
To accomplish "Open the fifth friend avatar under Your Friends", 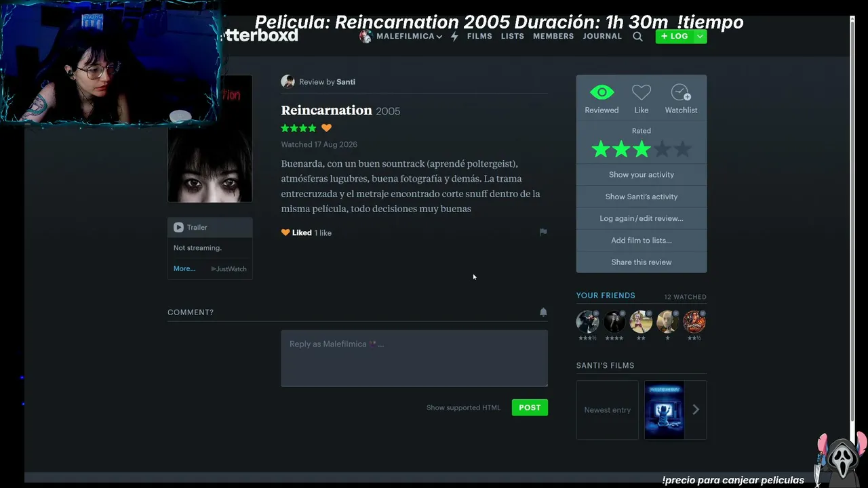I will [694, 321].
